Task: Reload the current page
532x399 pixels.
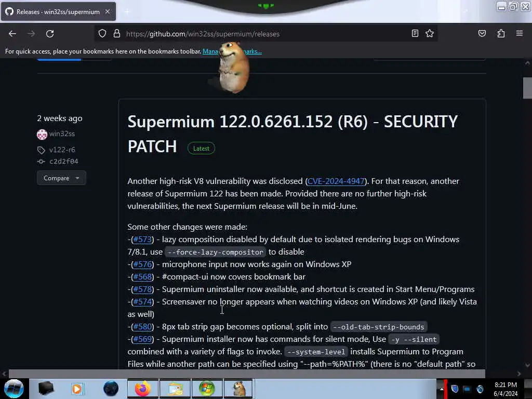Action: [x=50, y=34]
